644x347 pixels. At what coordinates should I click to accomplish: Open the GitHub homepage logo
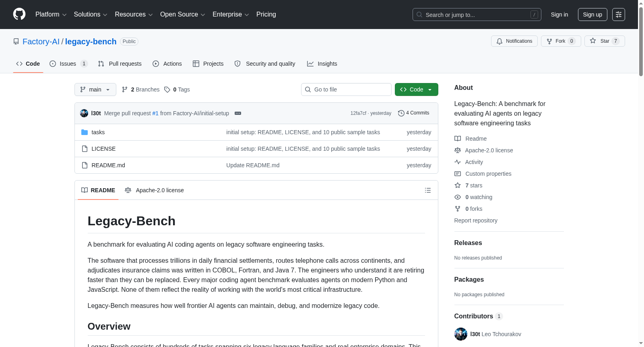tap(19, 14)
